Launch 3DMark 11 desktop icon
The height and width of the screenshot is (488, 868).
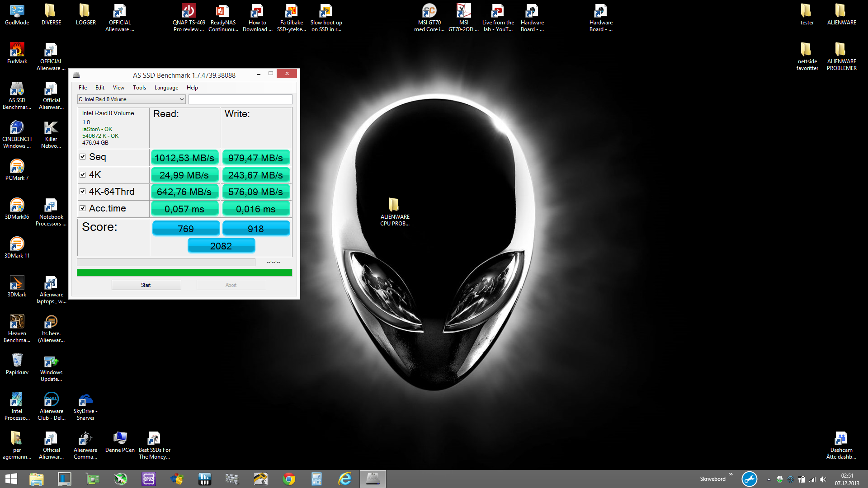(x=17, y=248)
